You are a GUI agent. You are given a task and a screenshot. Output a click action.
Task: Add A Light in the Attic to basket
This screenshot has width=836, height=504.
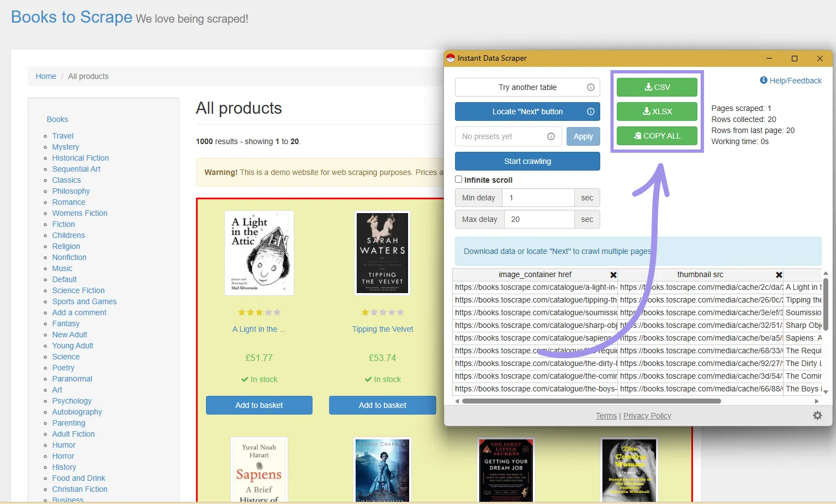click(x=259, y=405)
